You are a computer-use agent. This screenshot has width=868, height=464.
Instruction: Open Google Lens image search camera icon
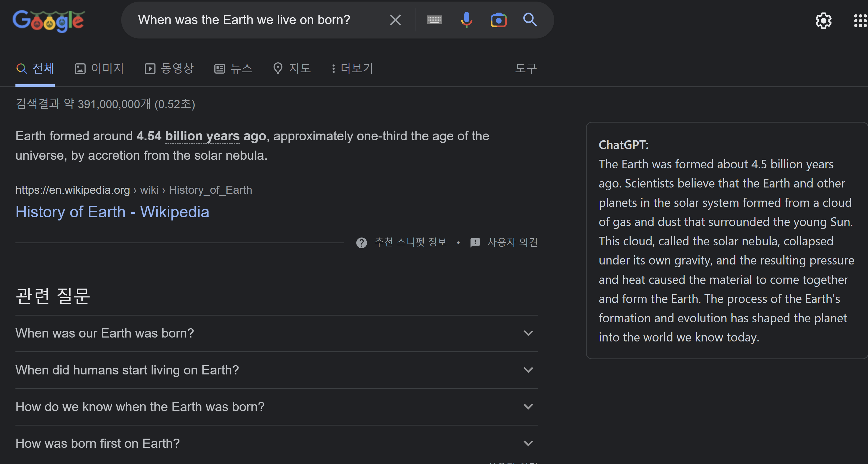pyautogui.click(x=498, y=20)
